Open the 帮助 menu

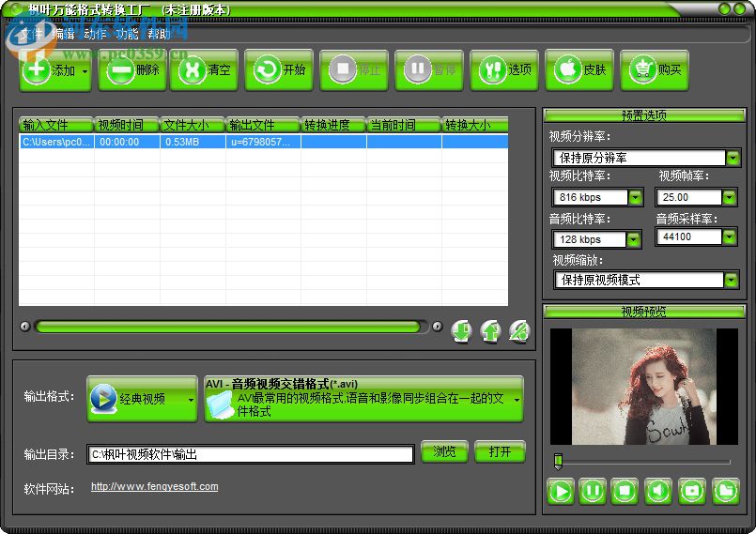159,34
